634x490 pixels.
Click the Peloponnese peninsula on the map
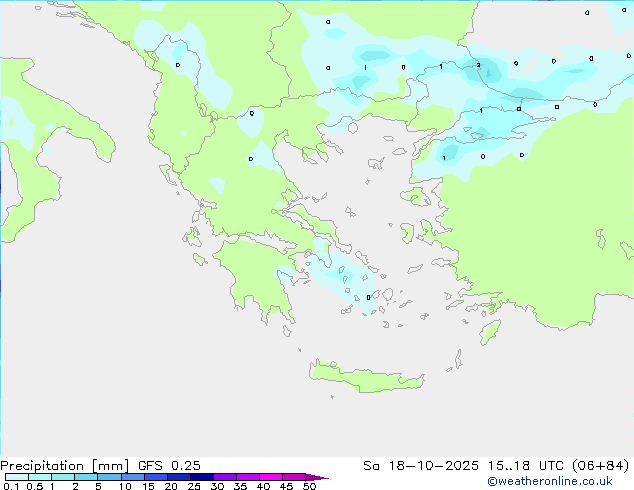click(x=259, y=277)
